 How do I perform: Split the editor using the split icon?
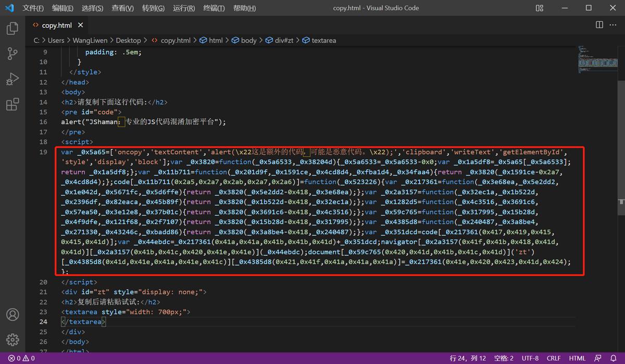[599, 24]
